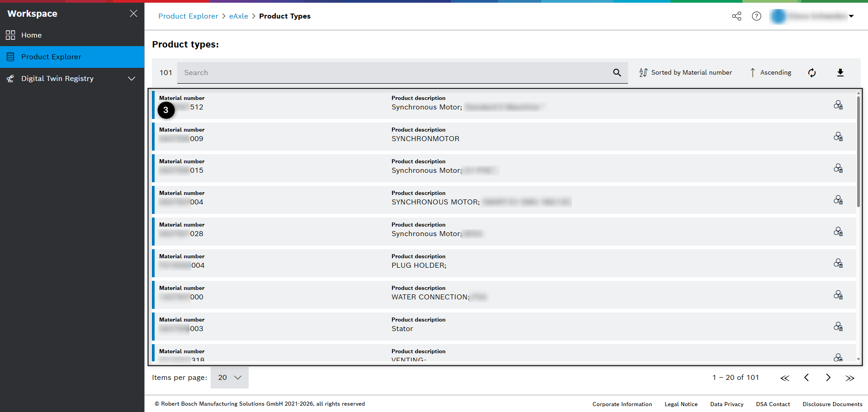Expand Digital Twin Registry chevron
868x412 pixels.
[x=132, y=79]
